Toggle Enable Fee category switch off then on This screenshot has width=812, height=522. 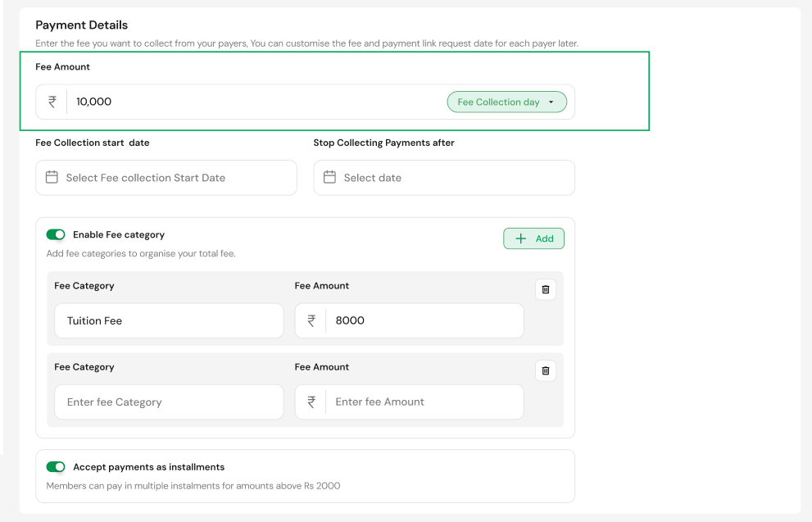coord(56,234)
